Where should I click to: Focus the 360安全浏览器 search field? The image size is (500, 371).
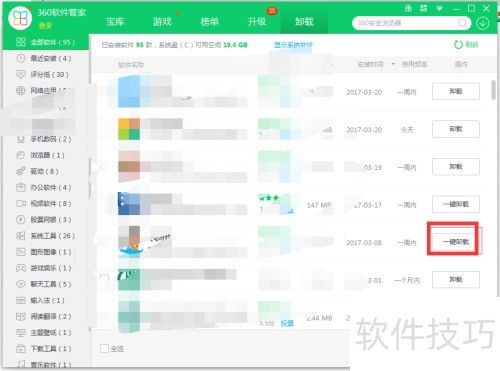pos(406,23)
